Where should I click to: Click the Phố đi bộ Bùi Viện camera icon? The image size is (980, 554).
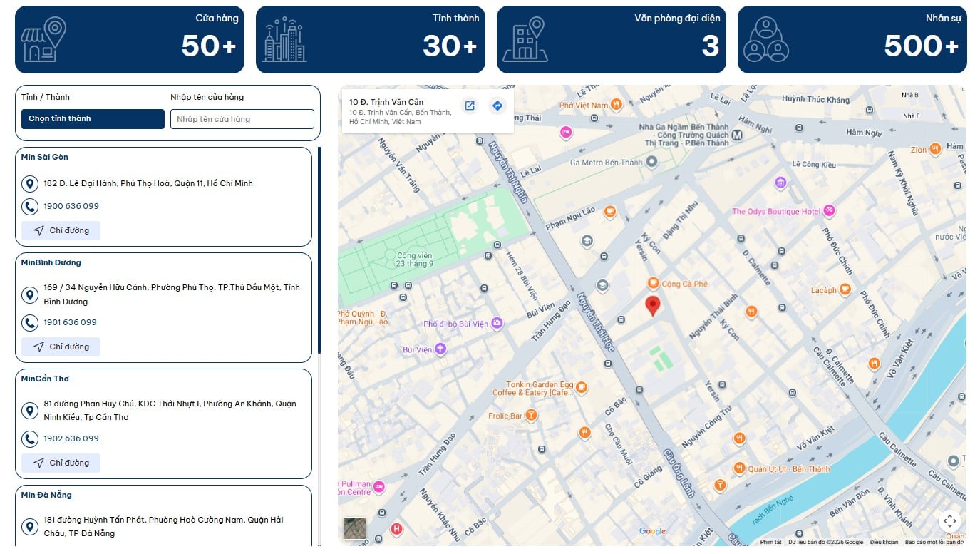[497, 324]
